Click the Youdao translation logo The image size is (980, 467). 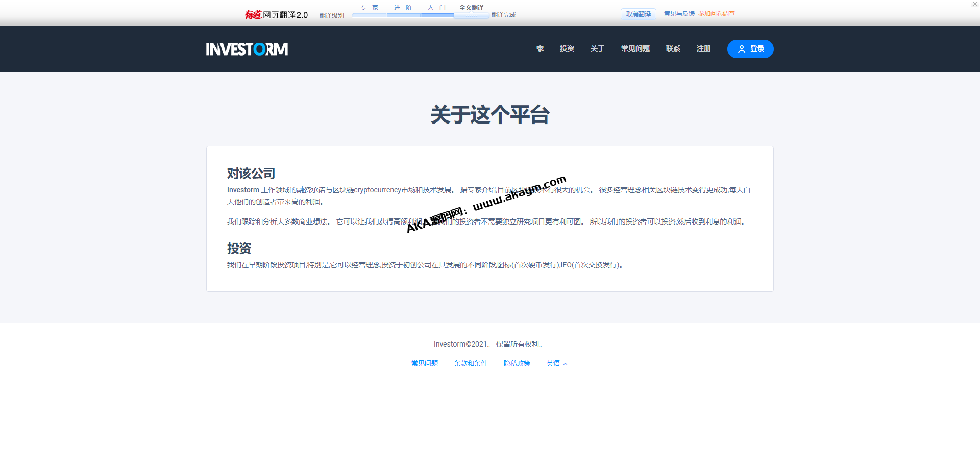coord(276,15)
